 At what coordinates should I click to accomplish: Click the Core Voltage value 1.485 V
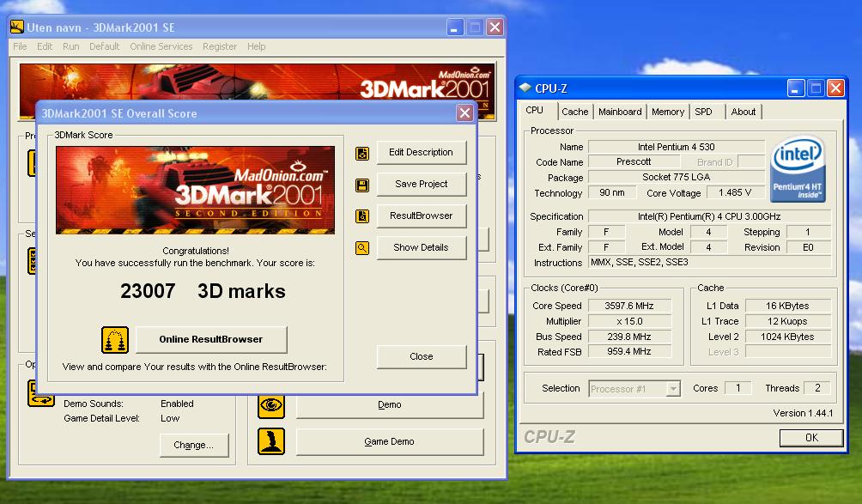735,192
